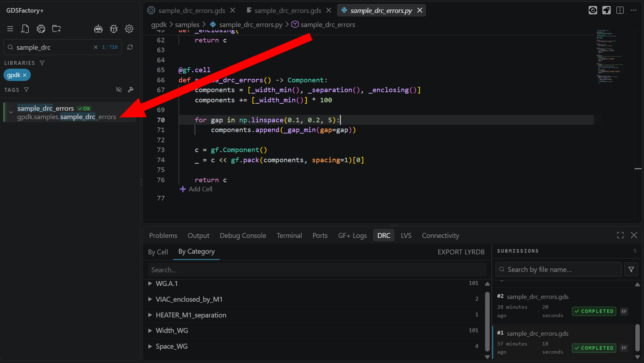This screenshot has width=644, height=363.
Task: Open the Terminal panel tab
Action: (289, 235)
